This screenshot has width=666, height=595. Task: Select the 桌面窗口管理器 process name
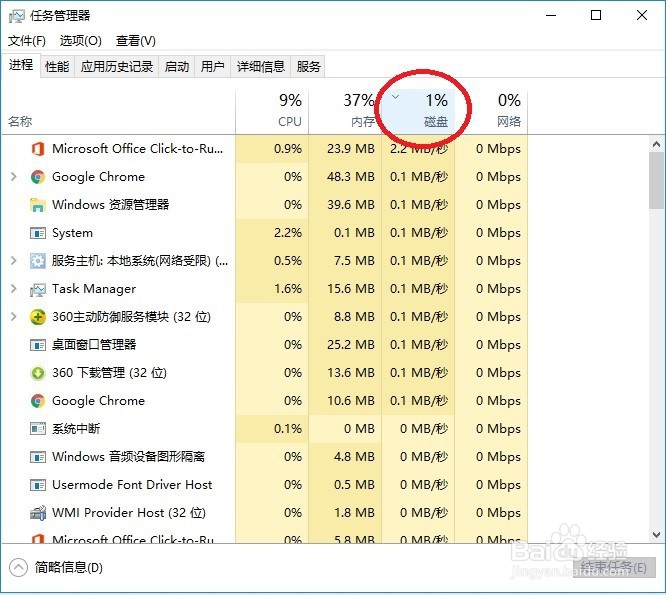tap(94, 344)
